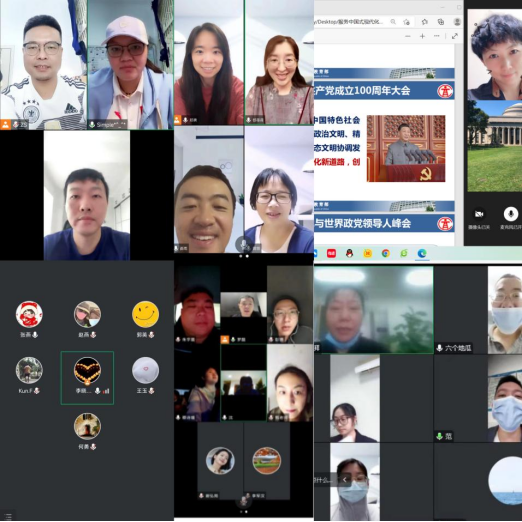The width and height of the screenshot is (522, 522).
Task: Click the search magnifier in address bar
Action: (393, 22)
